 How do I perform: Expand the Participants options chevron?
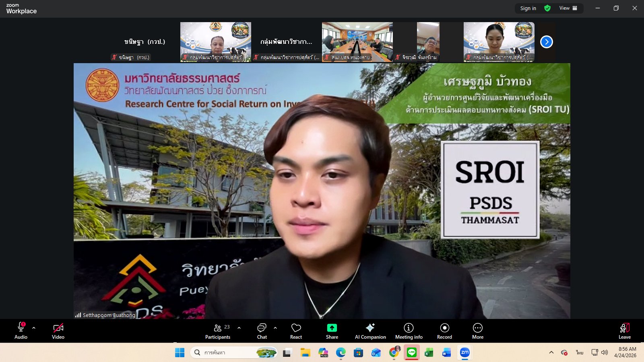pyautogui.click(x=239, y=328)
